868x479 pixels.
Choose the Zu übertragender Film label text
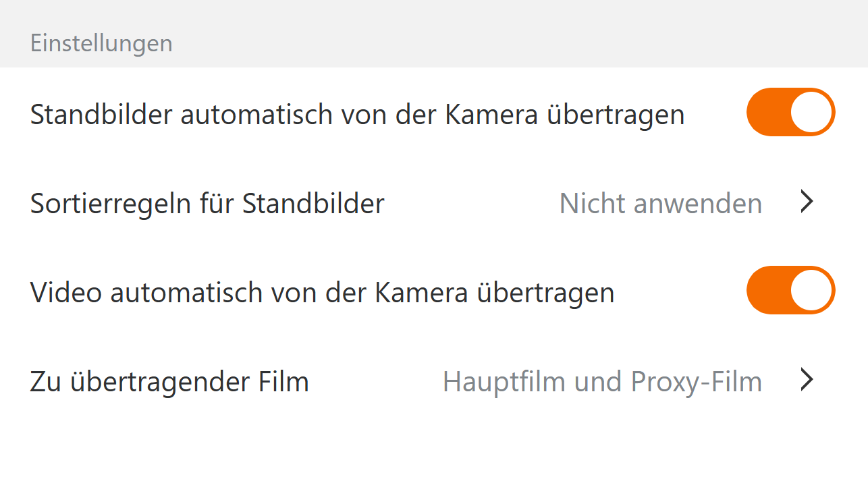tap(169, 382)
